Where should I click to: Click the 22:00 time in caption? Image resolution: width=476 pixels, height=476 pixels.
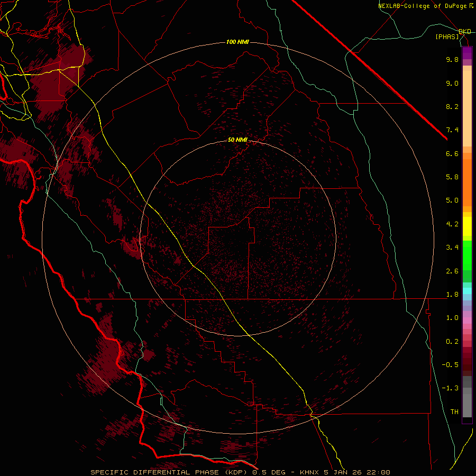pyautogui.click(x=379, y=472)
